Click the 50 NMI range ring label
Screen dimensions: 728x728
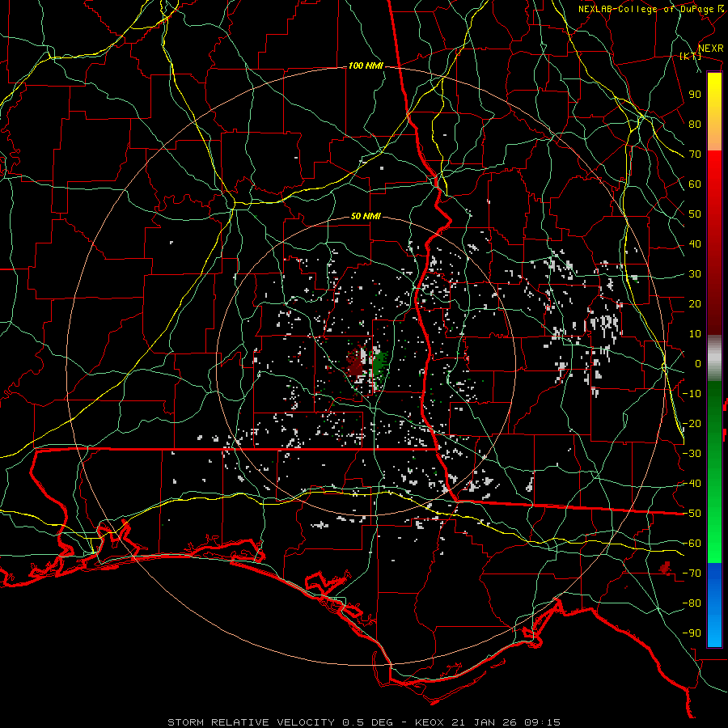pyautogui.click(x=366, y=216)
